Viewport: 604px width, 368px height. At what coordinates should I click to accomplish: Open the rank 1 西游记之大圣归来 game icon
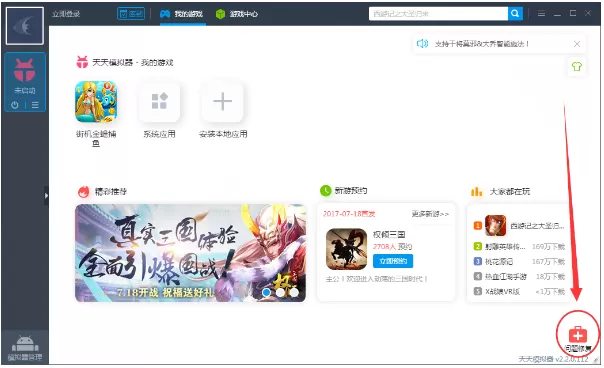[495, 225]
